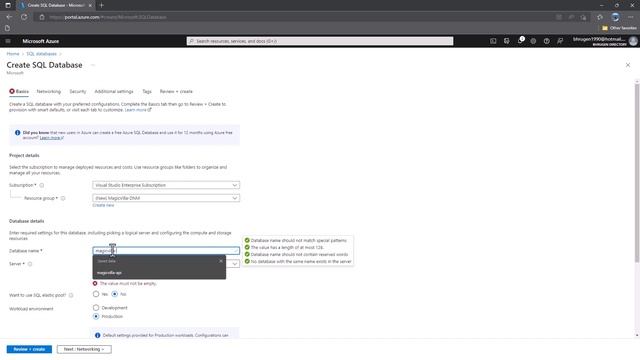Open the ellipsis next to Create SQL Database
640x360 pixels.
point(93,65)
